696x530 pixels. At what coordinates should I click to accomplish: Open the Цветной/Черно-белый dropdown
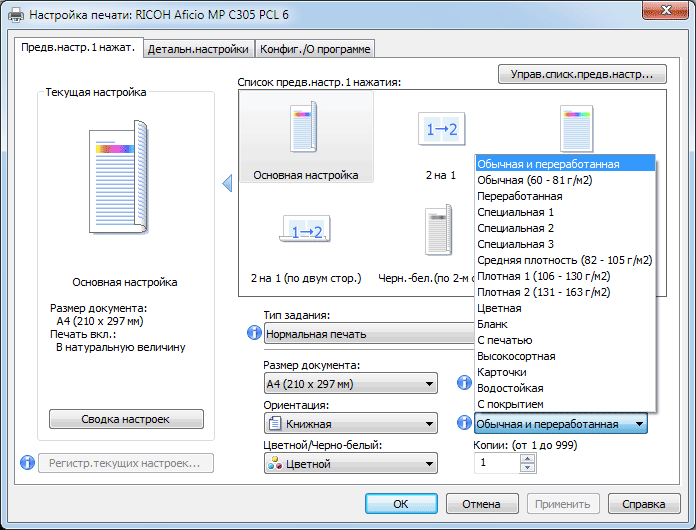(351, 464)
